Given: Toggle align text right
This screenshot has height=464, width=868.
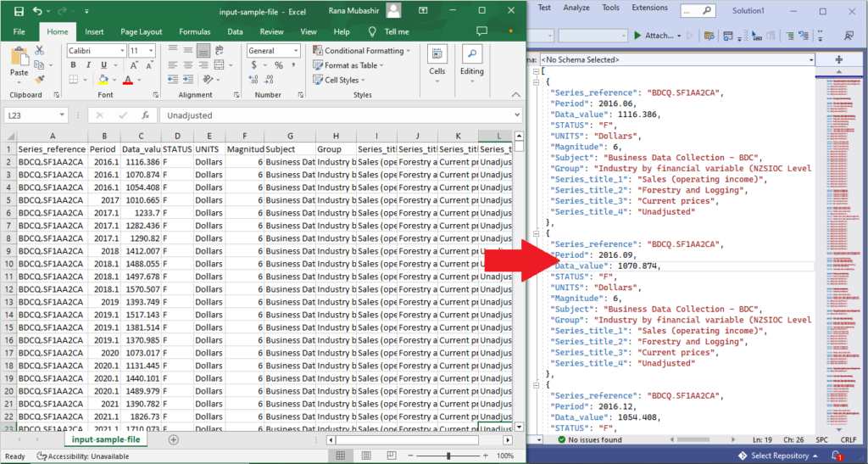Looking at the screenshot, I should [x=203, y=64].
